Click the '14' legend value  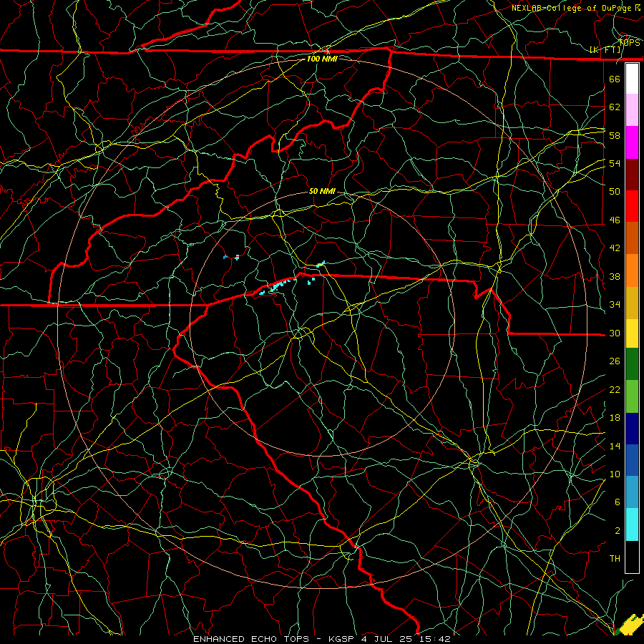coord(615,446)
